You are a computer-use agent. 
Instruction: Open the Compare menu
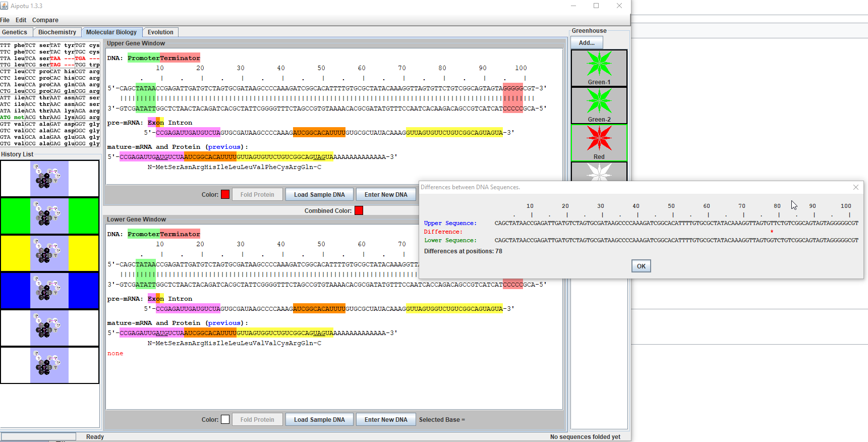(x=45, y=20)
